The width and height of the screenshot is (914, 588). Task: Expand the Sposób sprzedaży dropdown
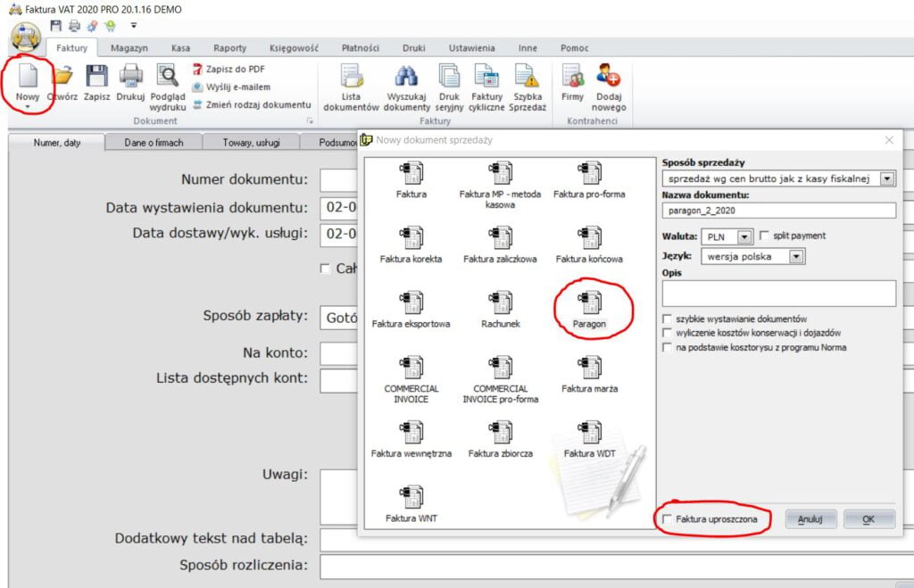click(x=886, y=178)
